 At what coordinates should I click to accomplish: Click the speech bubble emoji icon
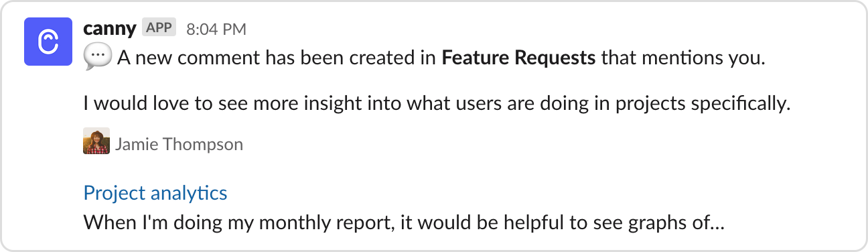97,58
